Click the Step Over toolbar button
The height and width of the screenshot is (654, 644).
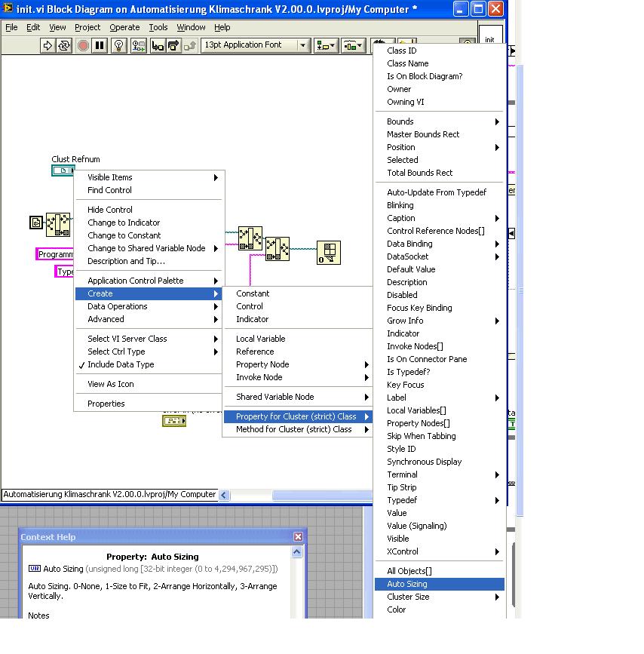pyautogui.click(x=173, y=45)
